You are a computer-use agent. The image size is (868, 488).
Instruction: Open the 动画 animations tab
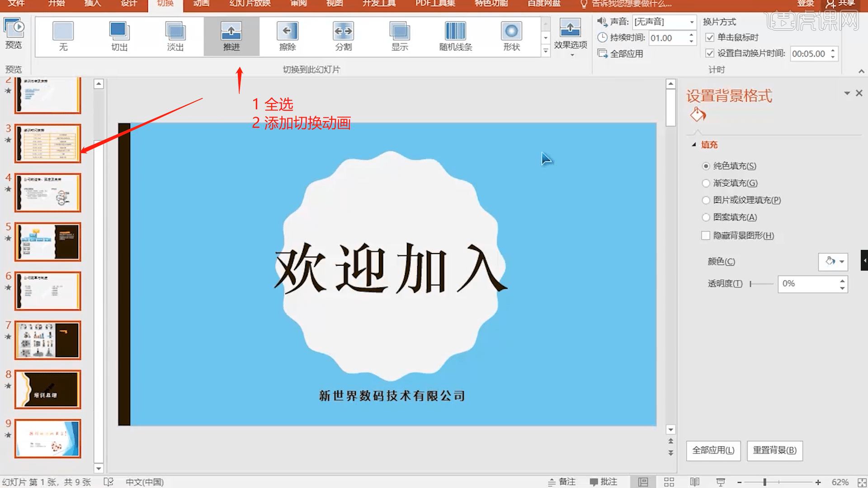[201, 4]
